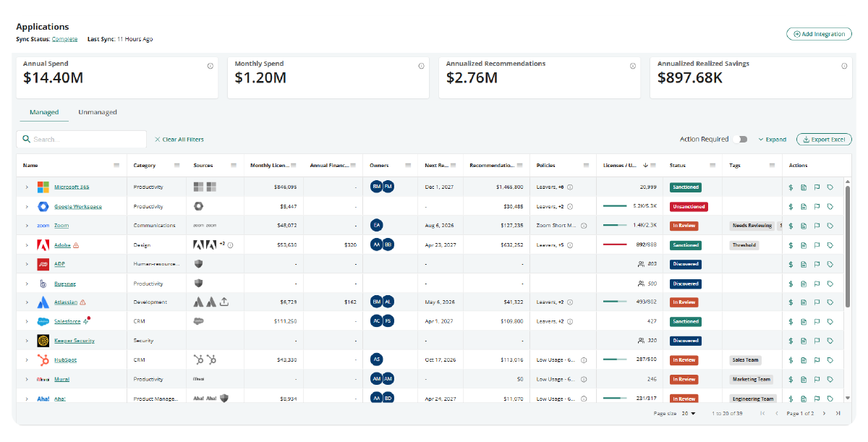The height and width of the screenshot is (442, 868).
Task: Open the Category column menu
Action: pos(176,166)
